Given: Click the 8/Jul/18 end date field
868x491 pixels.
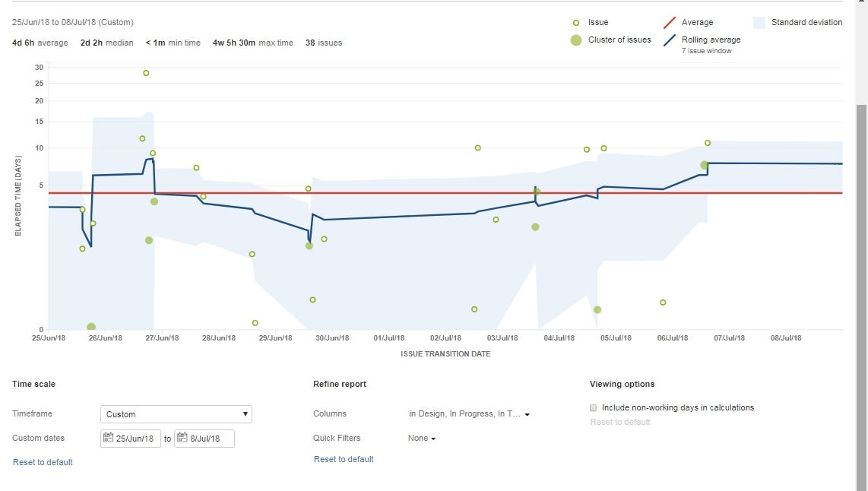Looking at the screenshot, I should [204, 439].
